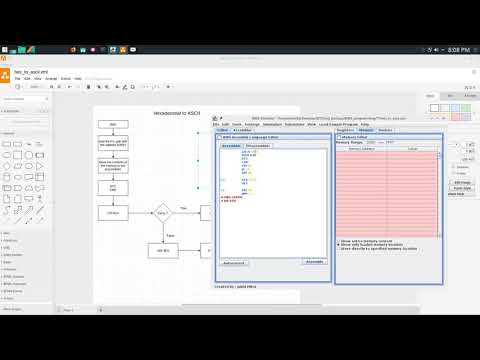Choose the actor stick-figure shape
This screenshot has width=480, height=360.
pyautogui.click(x=40, y=199)
